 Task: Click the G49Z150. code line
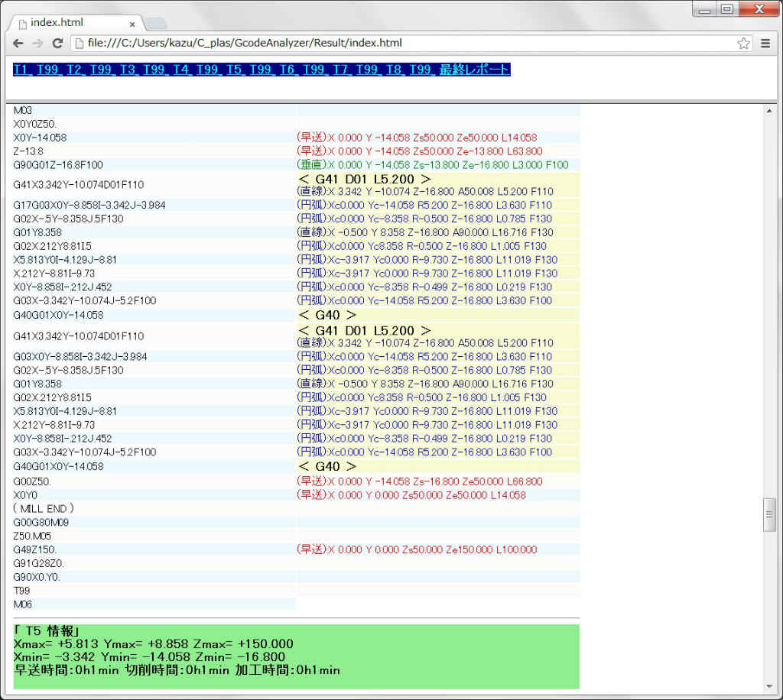coord(34,549)
